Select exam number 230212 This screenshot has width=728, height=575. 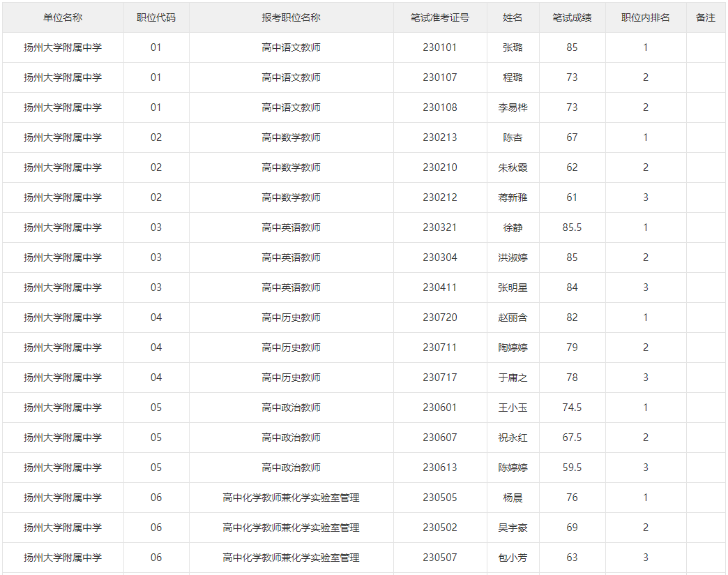click(x=440, y=197)
